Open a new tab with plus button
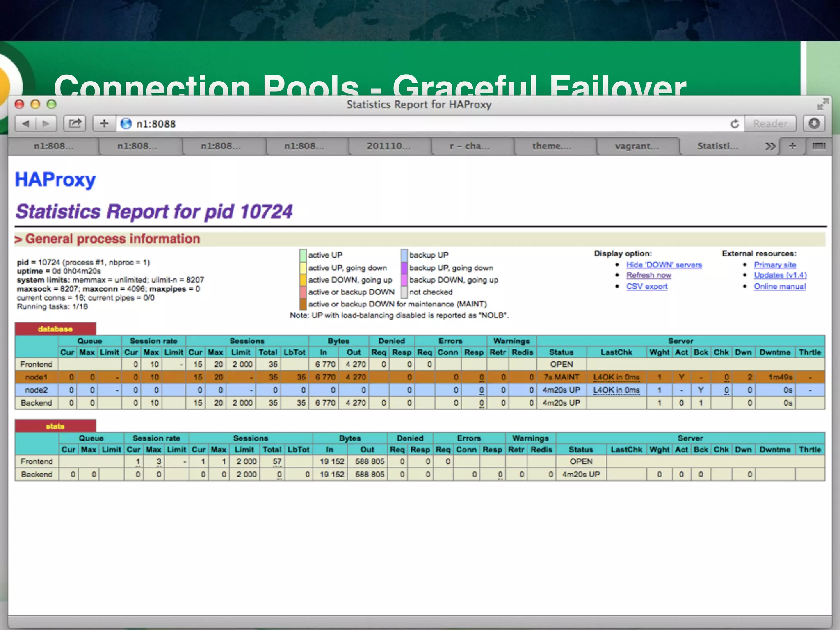The image size is (840, 630). [x=792, y=146]
